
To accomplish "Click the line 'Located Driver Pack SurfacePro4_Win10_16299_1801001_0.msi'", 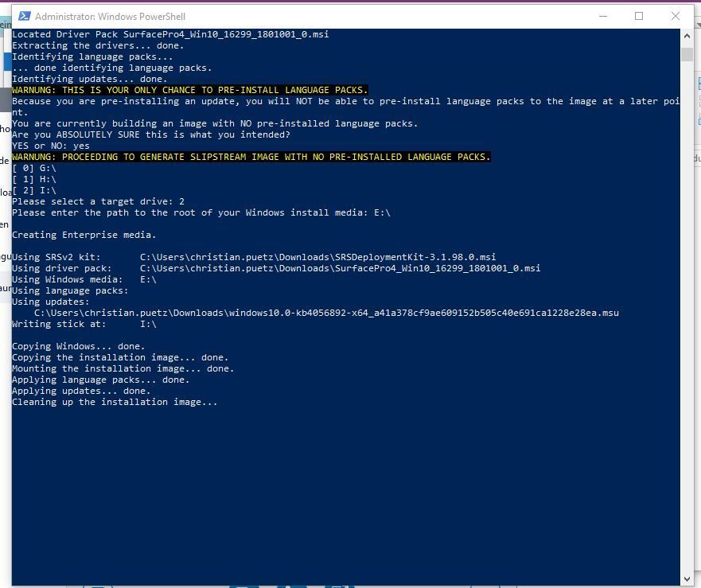I will pos(170,34).
